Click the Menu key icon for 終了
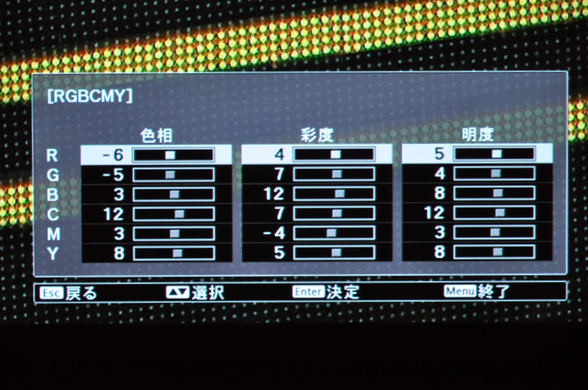This screenshot has height=390, width=588. 460,291
